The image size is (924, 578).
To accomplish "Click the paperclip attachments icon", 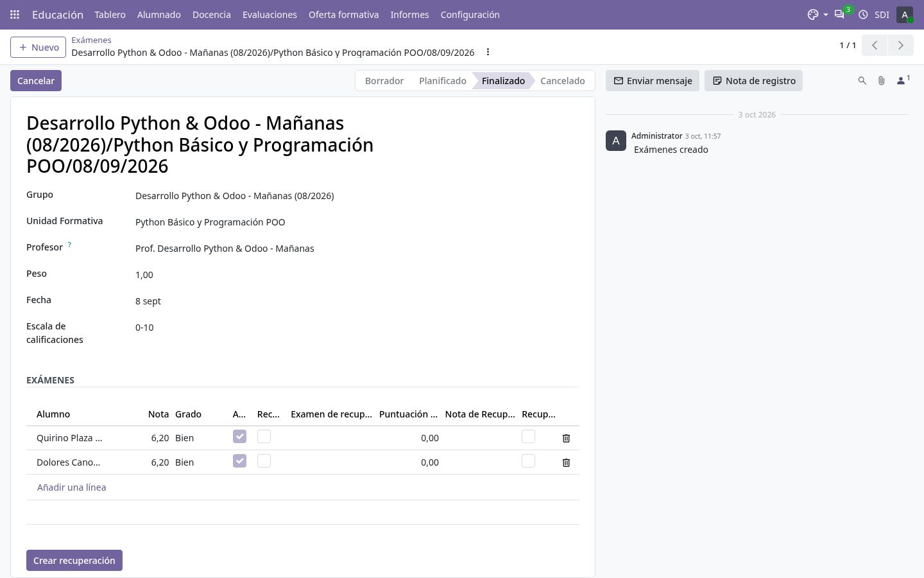I will click(882, 81).
